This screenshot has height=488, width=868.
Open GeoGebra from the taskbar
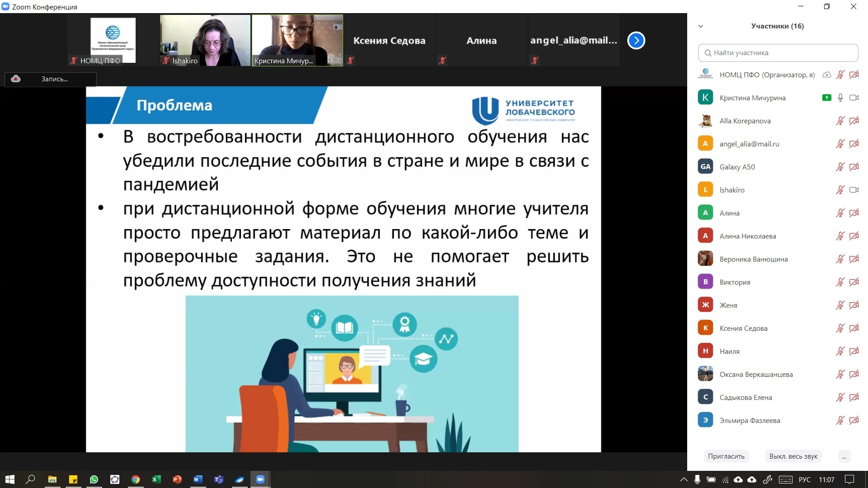[x=114, y=479]
